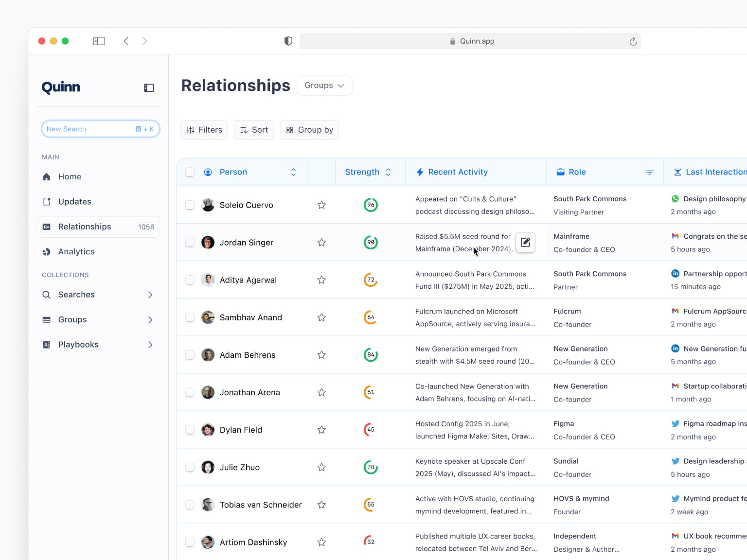Open the Analytics page from sidebar
Screen dimensions: 747x560
coord(76,252)
